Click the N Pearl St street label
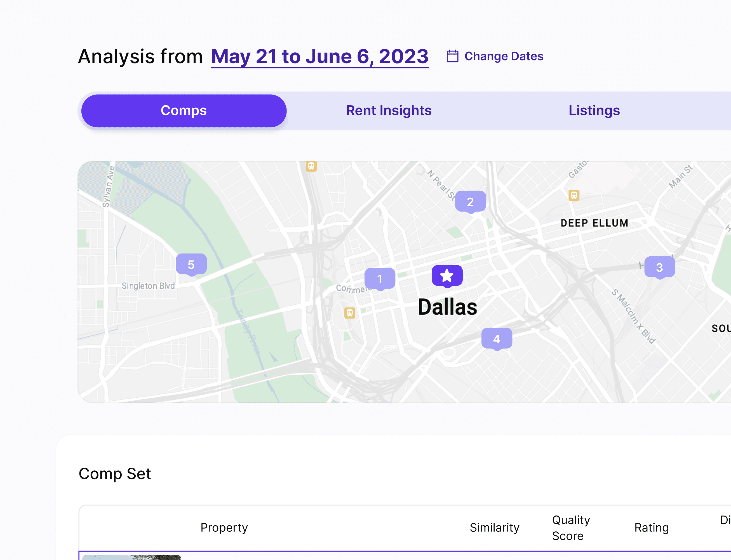 [x=441, y=185]
